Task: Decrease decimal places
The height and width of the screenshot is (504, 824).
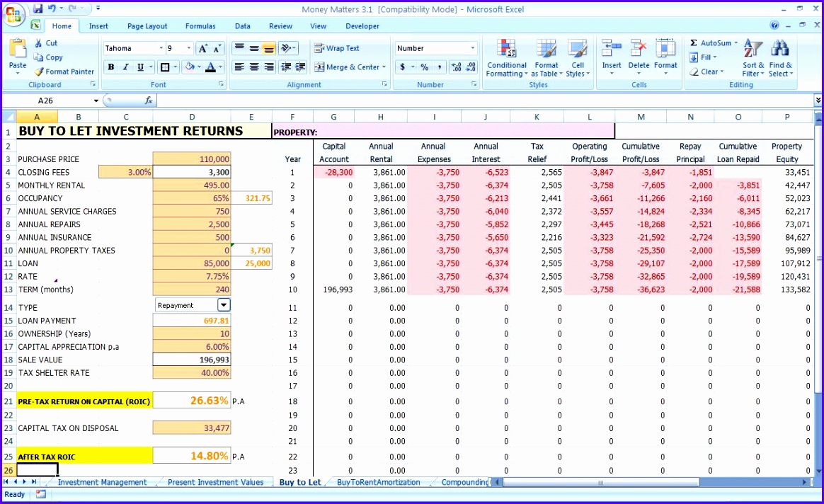Action: (471, 67)
